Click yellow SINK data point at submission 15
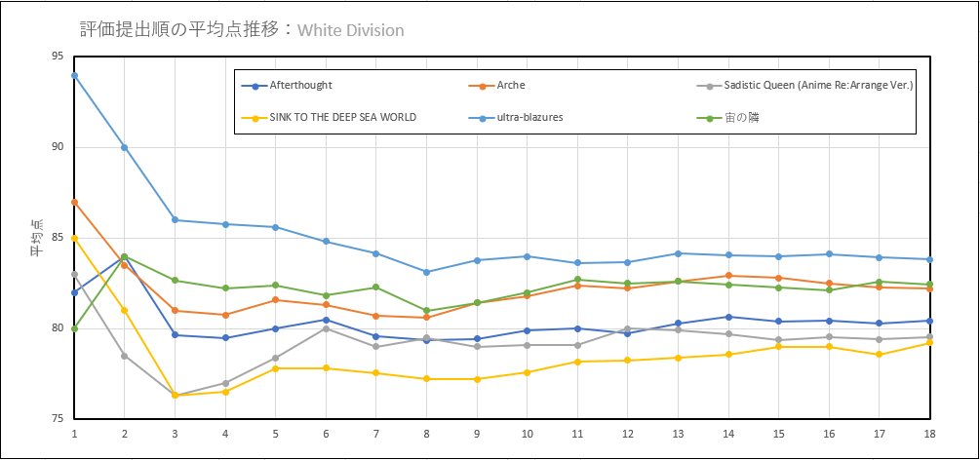Viewport: 980px width, 460px height. pos(779,346)
